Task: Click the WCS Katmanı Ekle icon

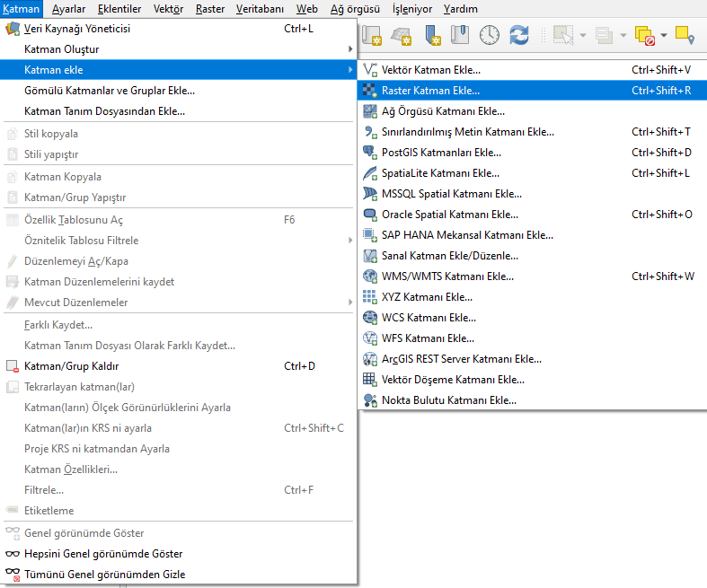Action: (370, 318)
